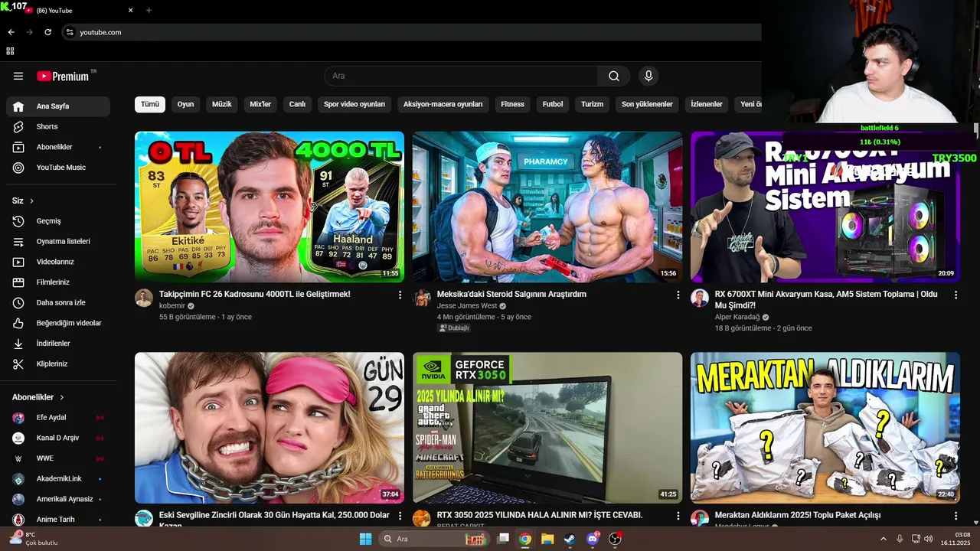Open File Explorer from the taskbar
Viewport: 980px width, 551px height.
[x=547, y=539]
